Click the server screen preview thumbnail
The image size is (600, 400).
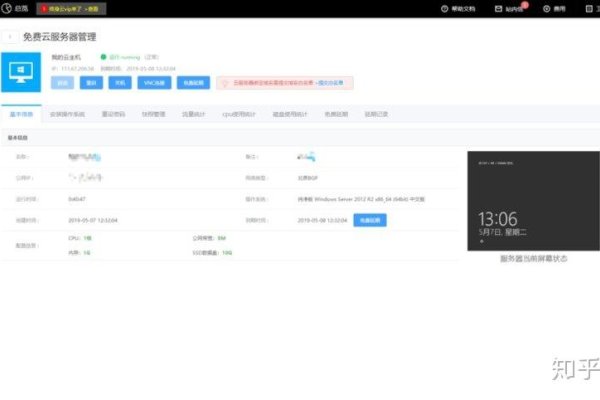click(533, 201)
